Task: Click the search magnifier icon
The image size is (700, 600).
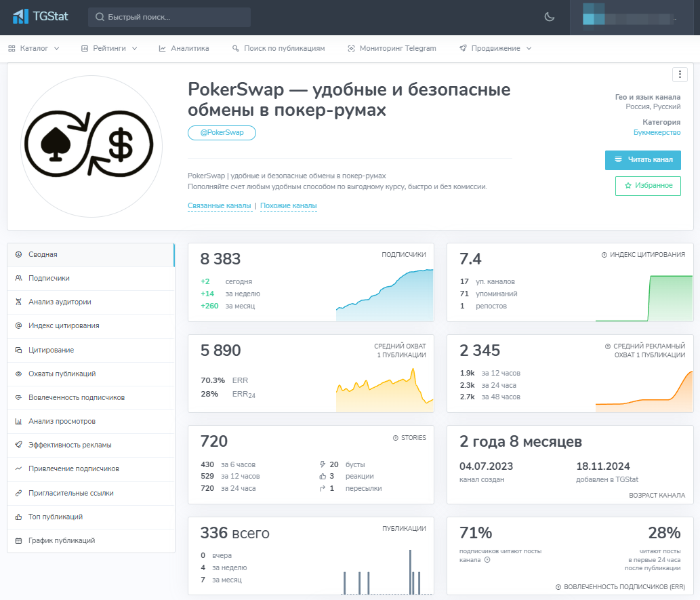Action: [100, 17]
